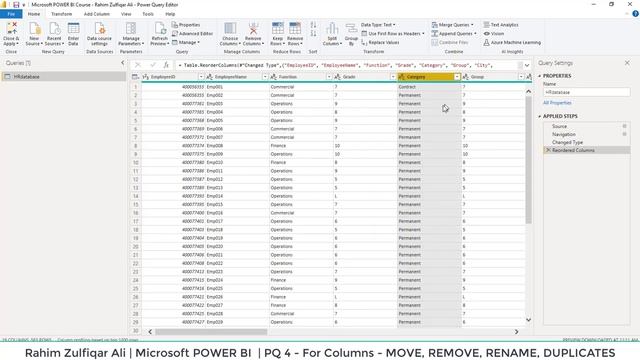This screenshot has width=640, height=360.
Task: Open the Group column filter dropdown
Action: (521, 77)
